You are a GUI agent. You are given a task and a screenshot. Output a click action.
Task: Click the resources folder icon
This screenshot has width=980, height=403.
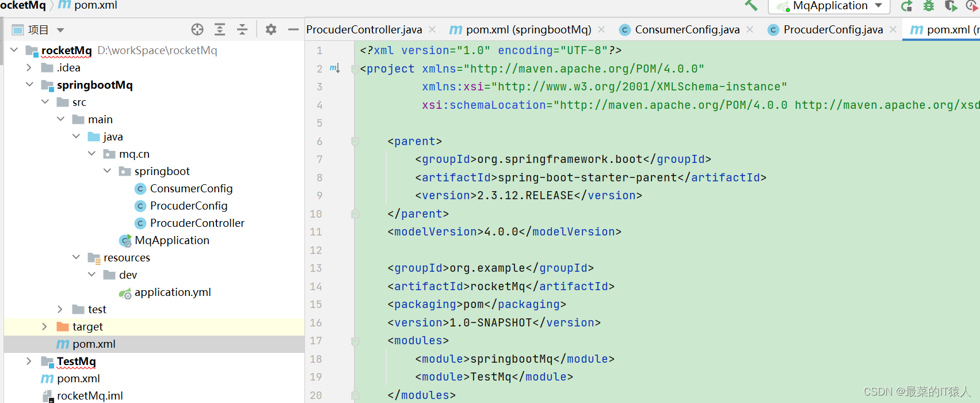coord(94,258)
